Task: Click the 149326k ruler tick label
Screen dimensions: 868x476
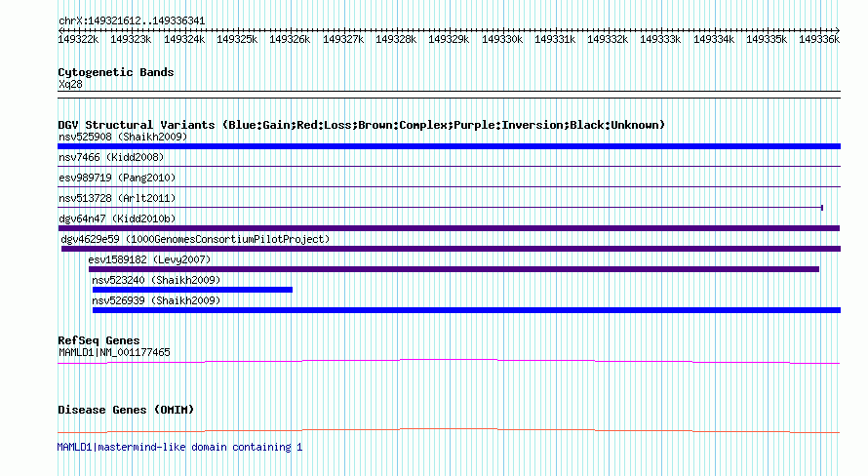Action: (x=290, y=39)
